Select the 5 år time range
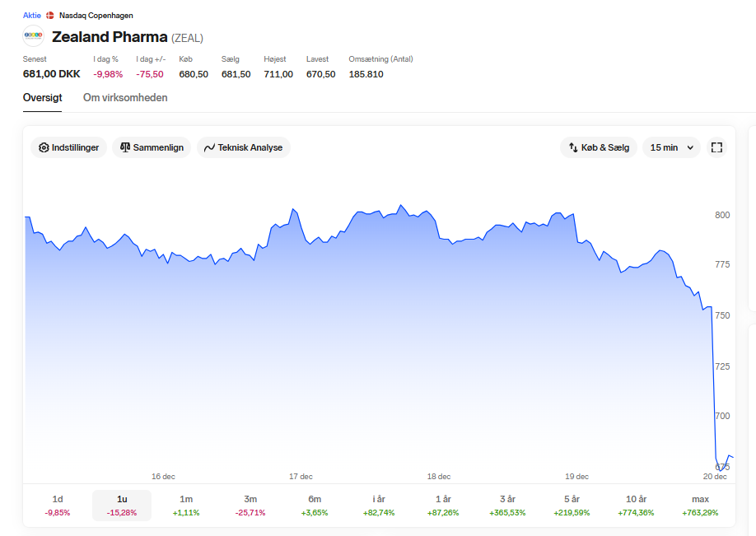This screenshot has height=536, width=756. click(572, 506)
